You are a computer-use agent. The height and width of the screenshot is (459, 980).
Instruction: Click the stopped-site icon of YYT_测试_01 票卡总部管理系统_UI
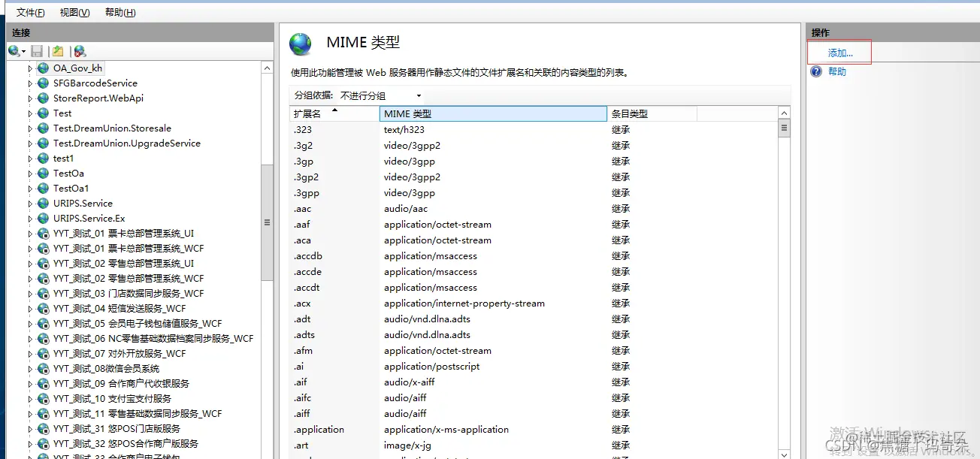point(43,233)
